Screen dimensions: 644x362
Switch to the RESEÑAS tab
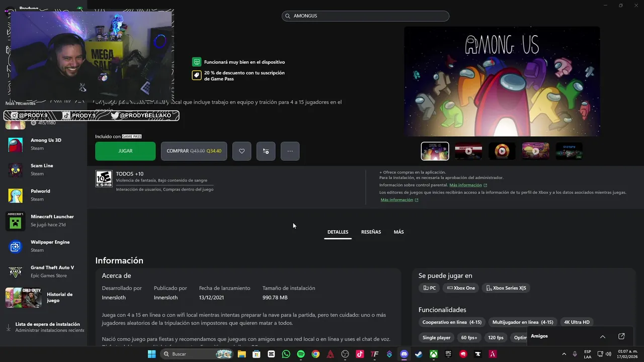[x=371, y=232]
